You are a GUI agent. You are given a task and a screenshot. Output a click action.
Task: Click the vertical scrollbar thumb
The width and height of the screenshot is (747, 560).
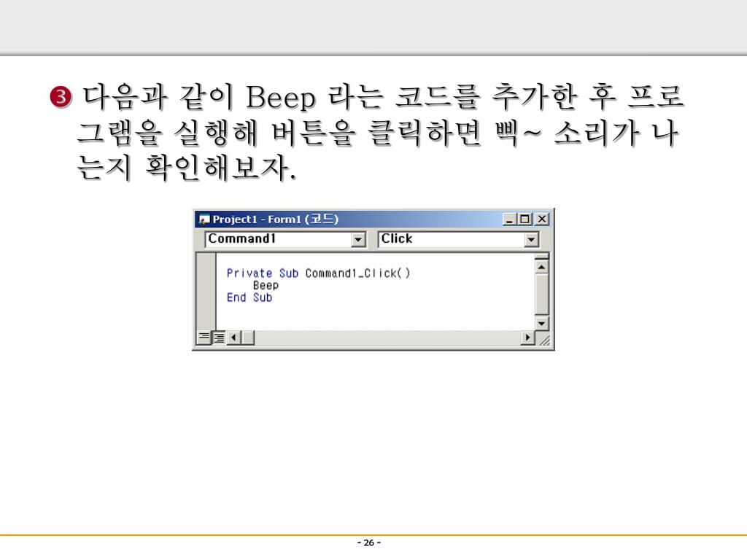(x=542, y=295)
